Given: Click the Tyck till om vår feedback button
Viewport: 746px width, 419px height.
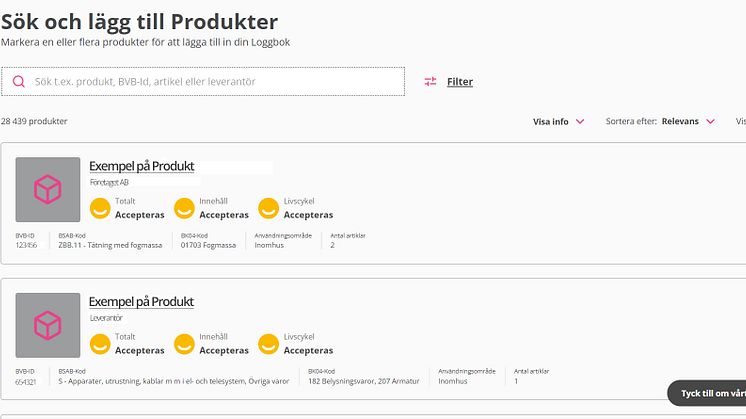Looking at the screenshot, I should (x=707, y=393).
